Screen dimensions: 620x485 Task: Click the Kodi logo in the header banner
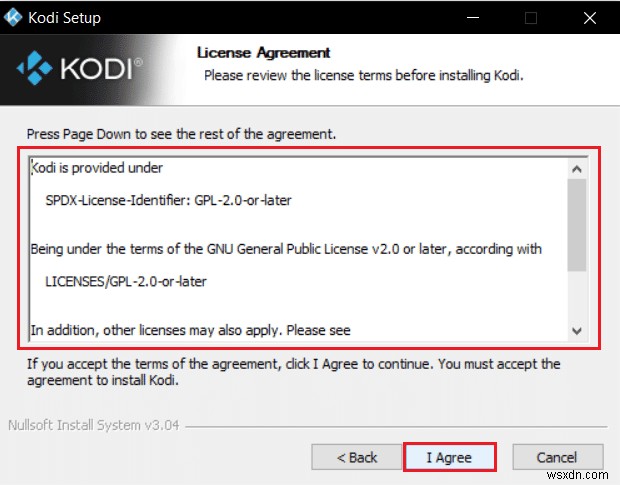81,68
